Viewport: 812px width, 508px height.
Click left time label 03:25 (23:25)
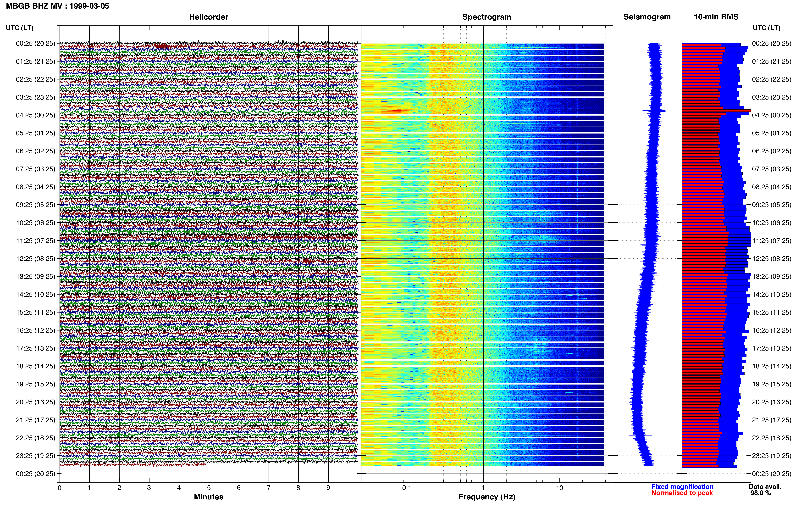click(x=35, y=97)
